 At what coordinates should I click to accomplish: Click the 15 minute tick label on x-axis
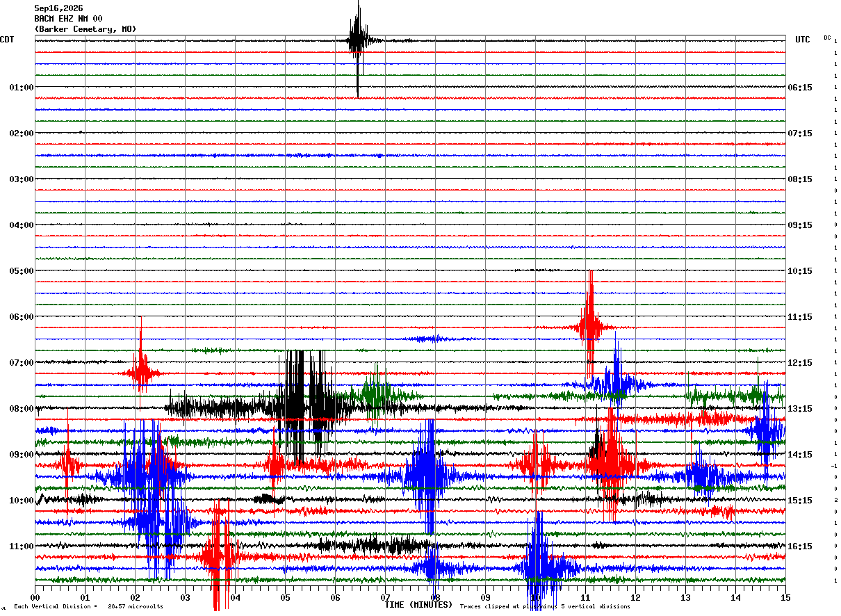(785, 597)
